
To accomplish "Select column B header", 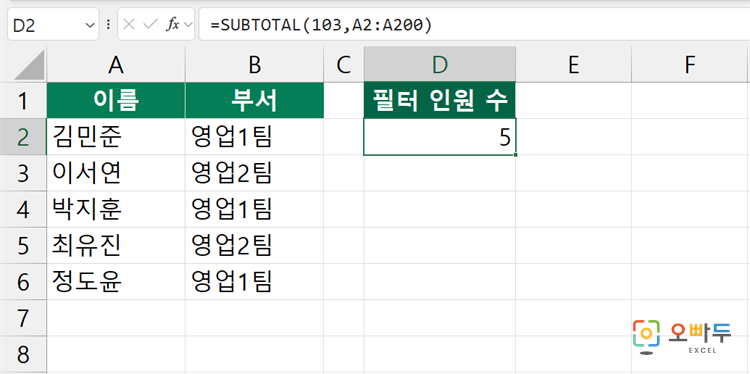I will (x=254, y=65).
